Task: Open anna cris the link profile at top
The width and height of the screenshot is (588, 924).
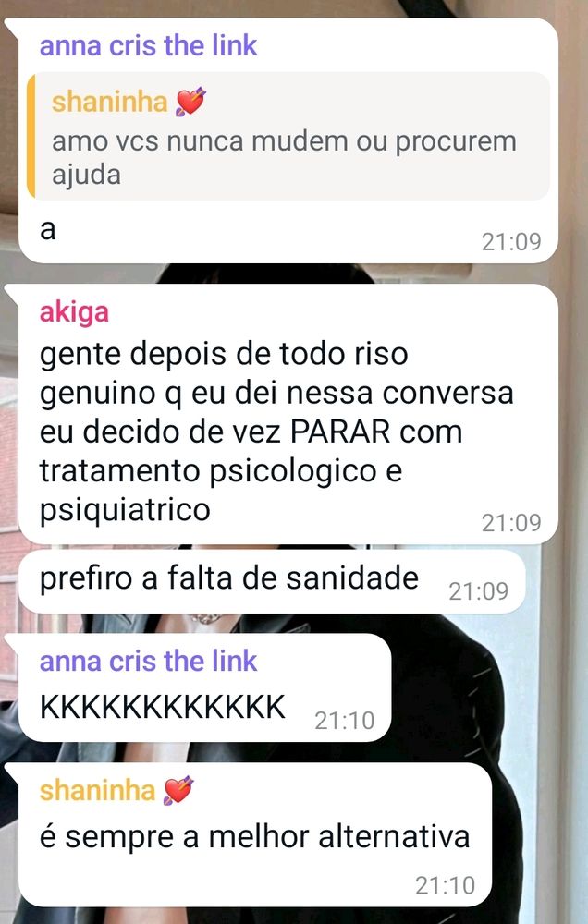Action: pos(148,45)
